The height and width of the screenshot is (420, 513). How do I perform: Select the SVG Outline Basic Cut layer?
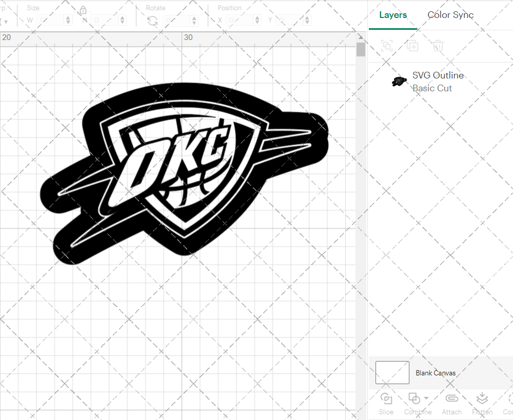pyautogui.click(x=439, y=81)
